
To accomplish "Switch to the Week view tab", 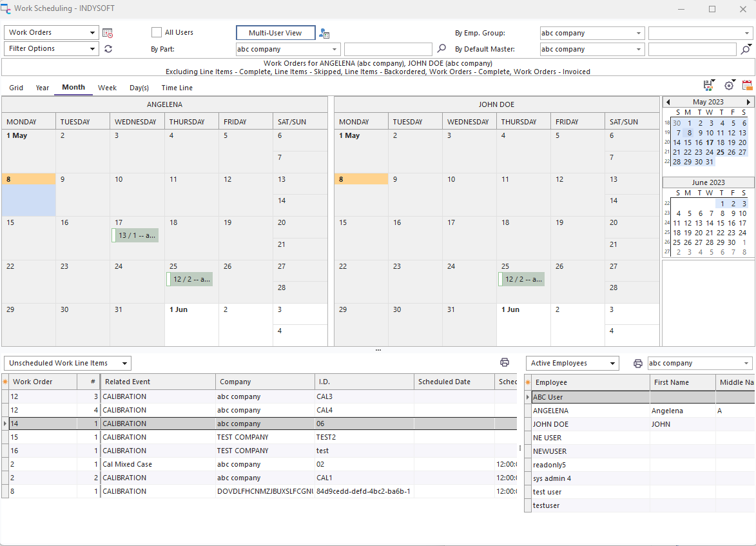I will [x=107, y=88].
